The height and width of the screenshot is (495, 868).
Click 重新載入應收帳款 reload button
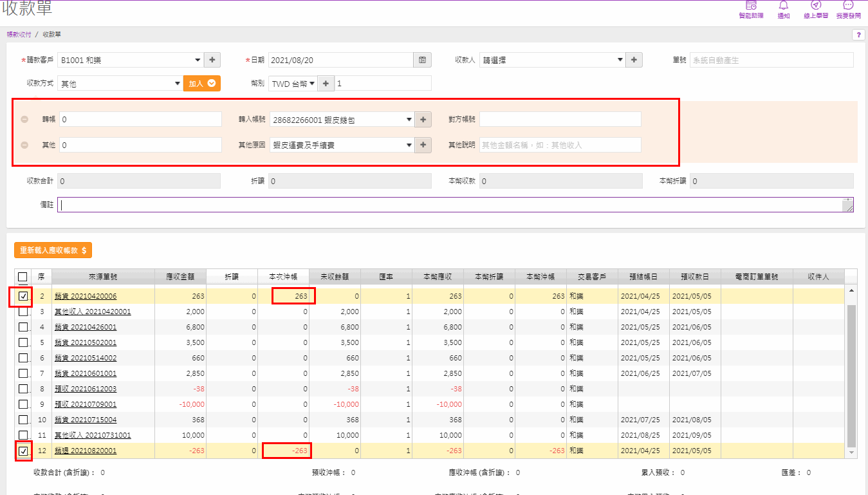pos(53,250)
